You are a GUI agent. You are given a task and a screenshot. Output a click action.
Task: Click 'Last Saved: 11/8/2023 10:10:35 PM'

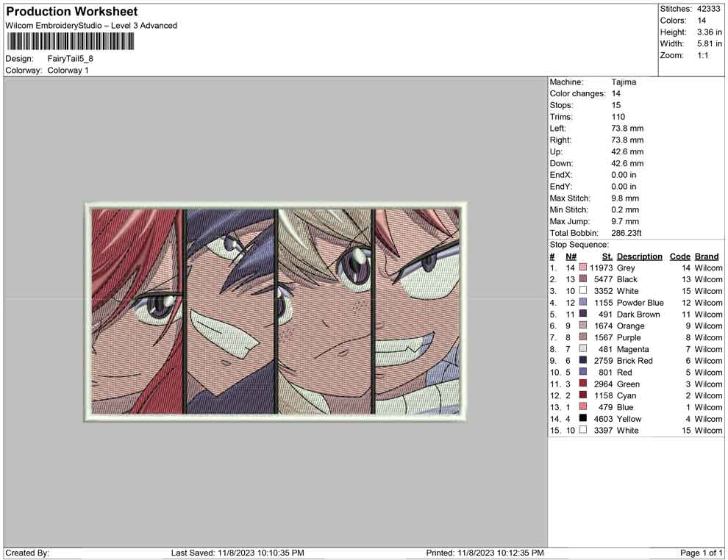coord(238,553)
